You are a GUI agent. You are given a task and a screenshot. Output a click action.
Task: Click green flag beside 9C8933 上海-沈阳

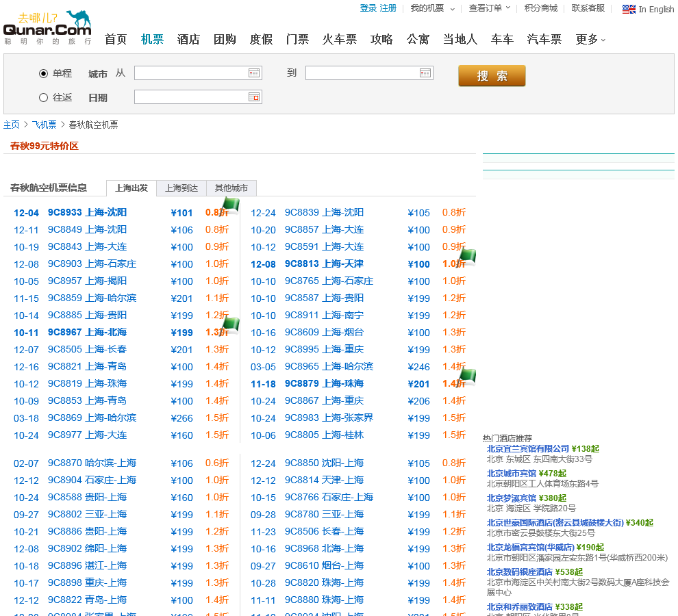231,205
